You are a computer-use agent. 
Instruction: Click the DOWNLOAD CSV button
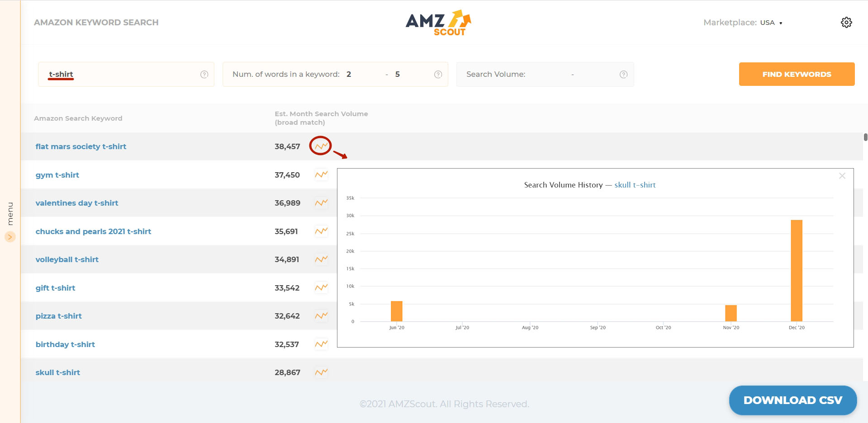792,400
